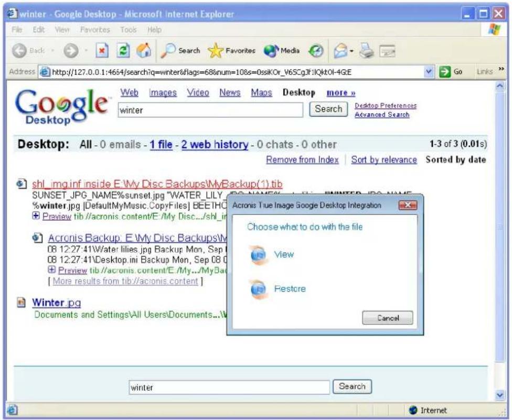Image resolution: width=512 pixels, height=420 pixels.
Task: Open the Mail button dropdown arrow
Action: coord(351,51)
